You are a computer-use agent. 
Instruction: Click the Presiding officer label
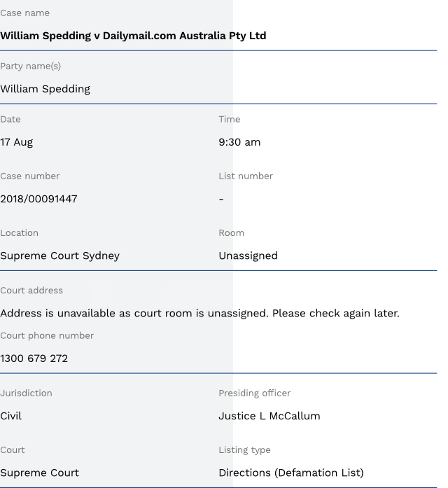254,393
